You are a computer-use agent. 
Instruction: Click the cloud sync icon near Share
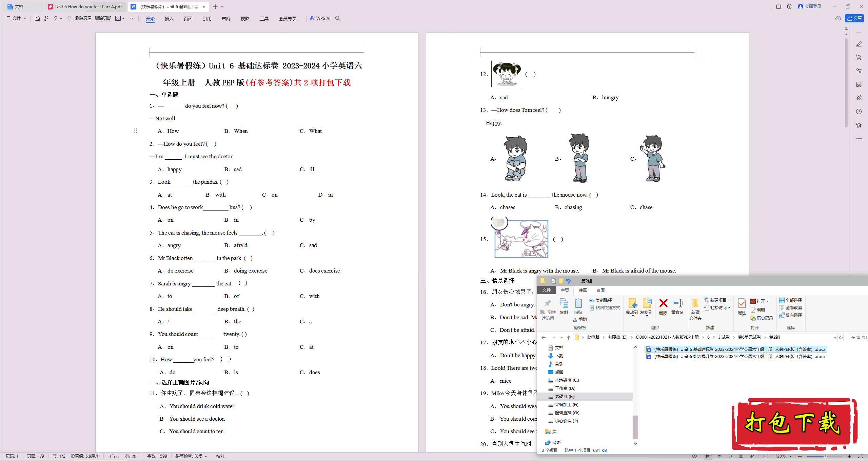[x=838, y=18]
